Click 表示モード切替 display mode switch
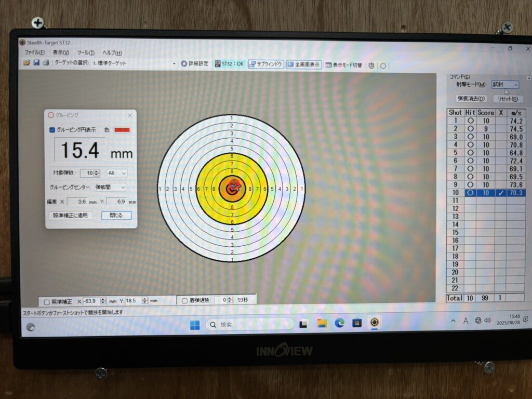 pos(343,65)
